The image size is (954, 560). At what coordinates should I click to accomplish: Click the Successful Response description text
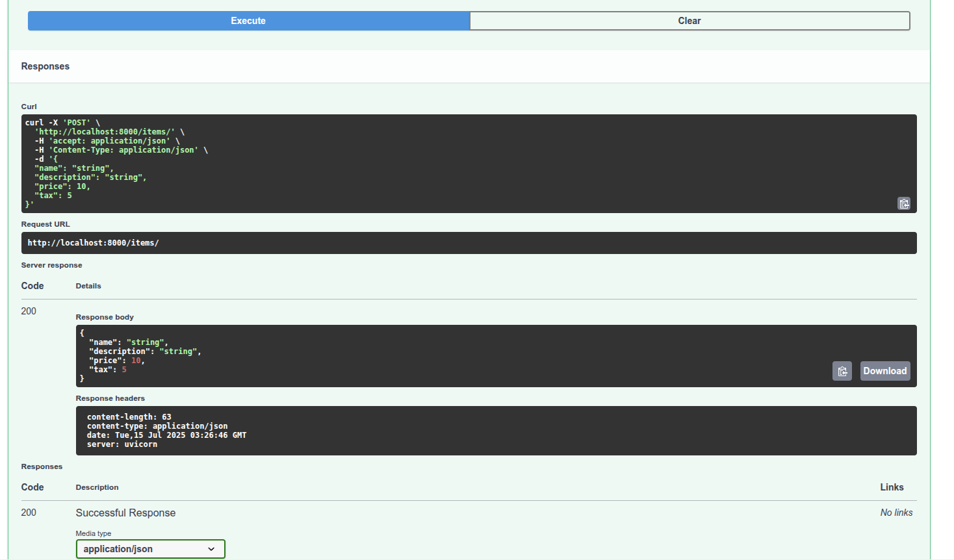(x=125, y=513)
